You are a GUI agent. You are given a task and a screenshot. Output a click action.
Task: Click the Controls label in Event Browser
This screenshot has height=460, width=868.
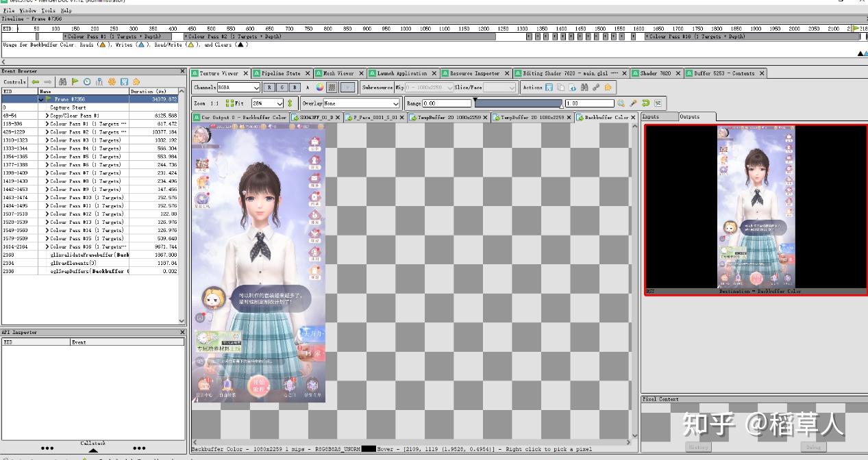click(14, 81)
